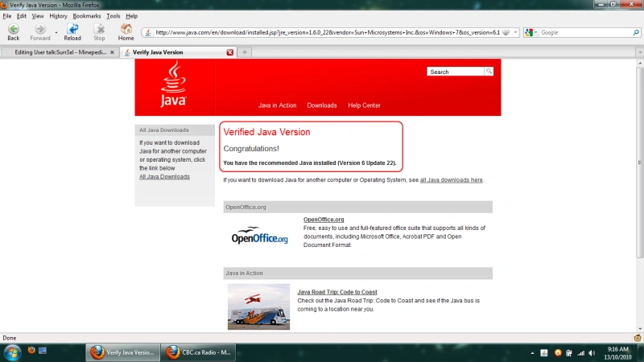The height and width of the screenshot is (362, 644).
Task: Open the History menu
Action: point(58,16)
